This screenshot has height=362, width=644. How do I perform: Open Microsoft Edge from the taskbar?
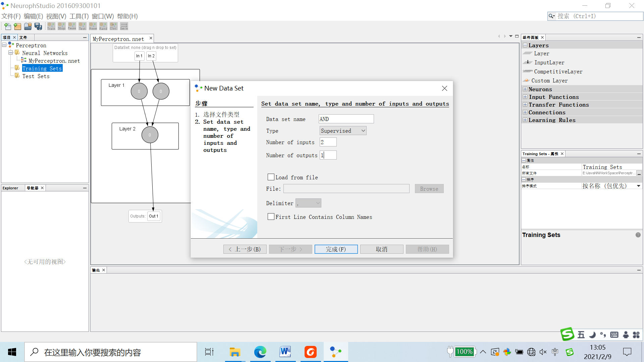click(260, 352)
